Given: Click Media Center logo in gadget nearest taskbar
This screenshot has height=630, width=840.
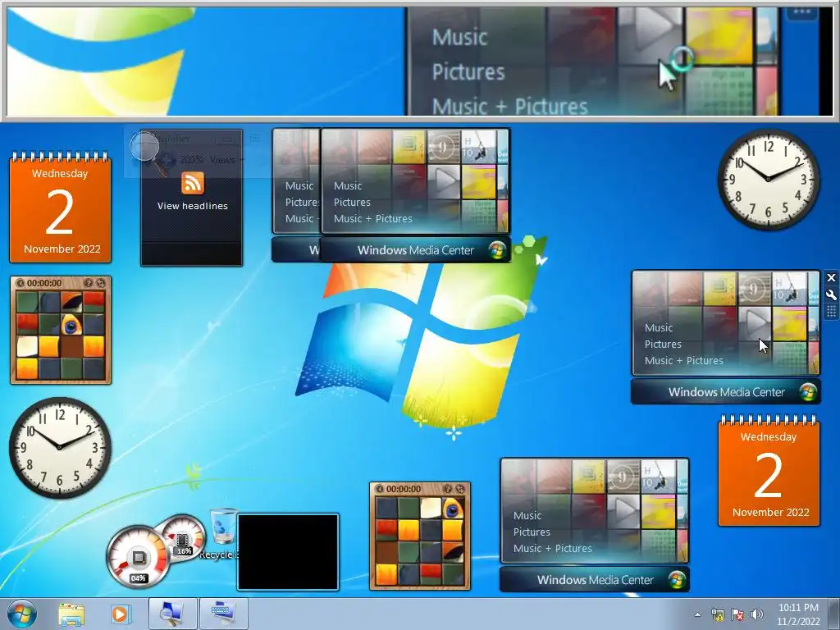Looking at the screenshot, I should point(677,580).
